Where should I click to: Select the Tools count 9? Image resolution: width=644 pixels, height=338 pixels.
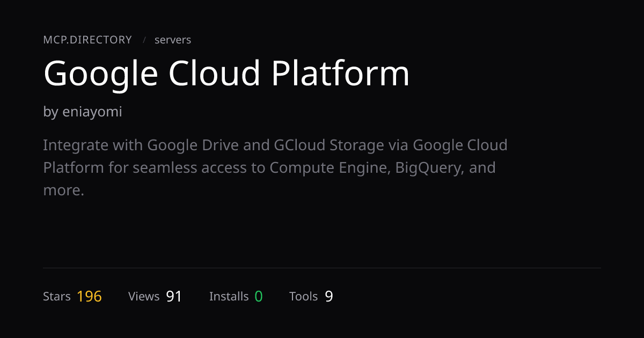point(329,297)
